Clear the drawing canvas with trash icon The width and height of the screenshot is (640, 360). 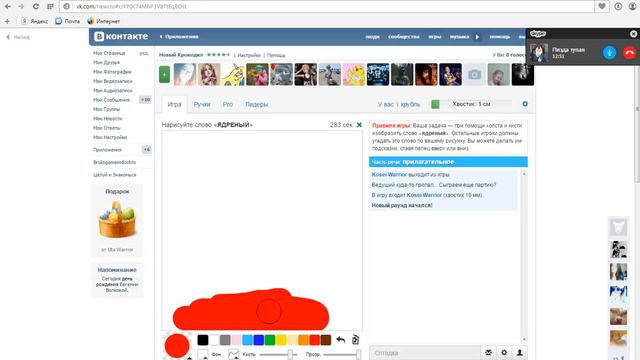356,340
